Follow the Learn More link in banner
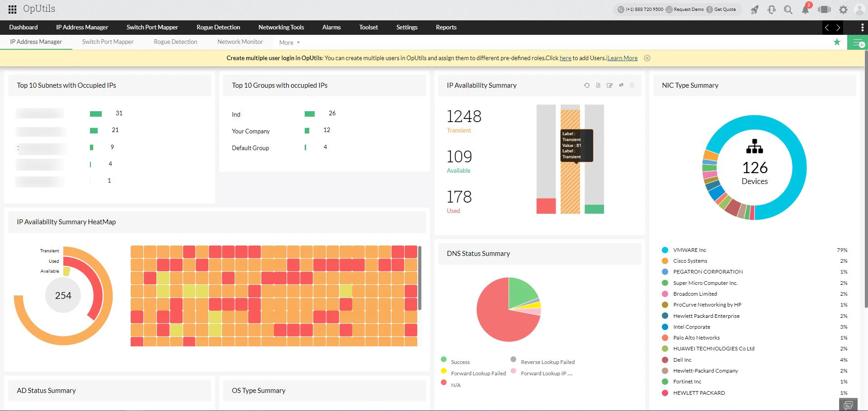868x411 pixels. [622, 58]
